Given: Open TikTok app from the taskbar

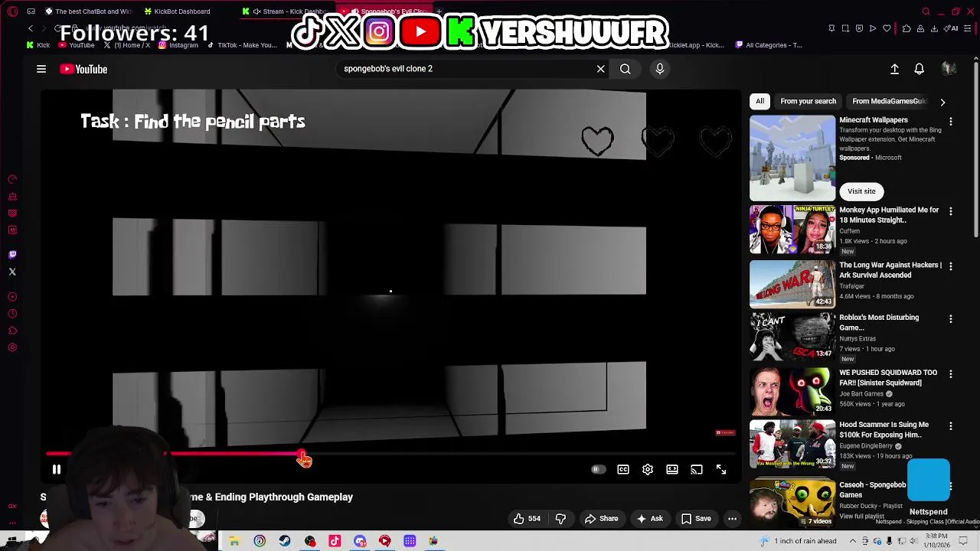Looking at the screenshot, I should (x=335, y=541).
